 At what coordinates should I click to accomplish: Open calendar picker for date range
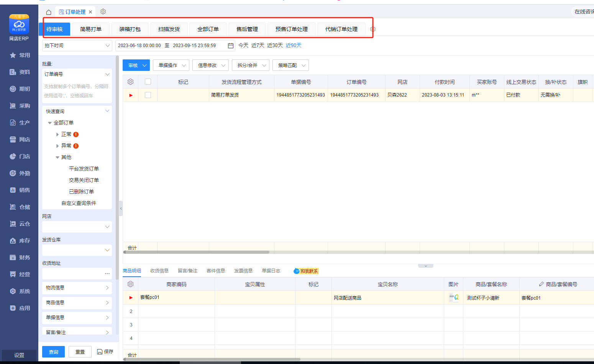[231, 46]
